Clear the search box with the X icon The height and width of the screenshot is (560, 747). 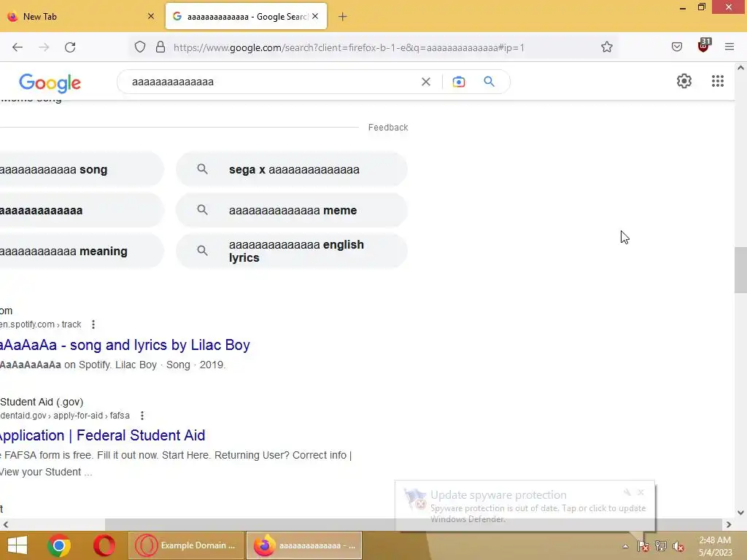(x=426, y=82)
